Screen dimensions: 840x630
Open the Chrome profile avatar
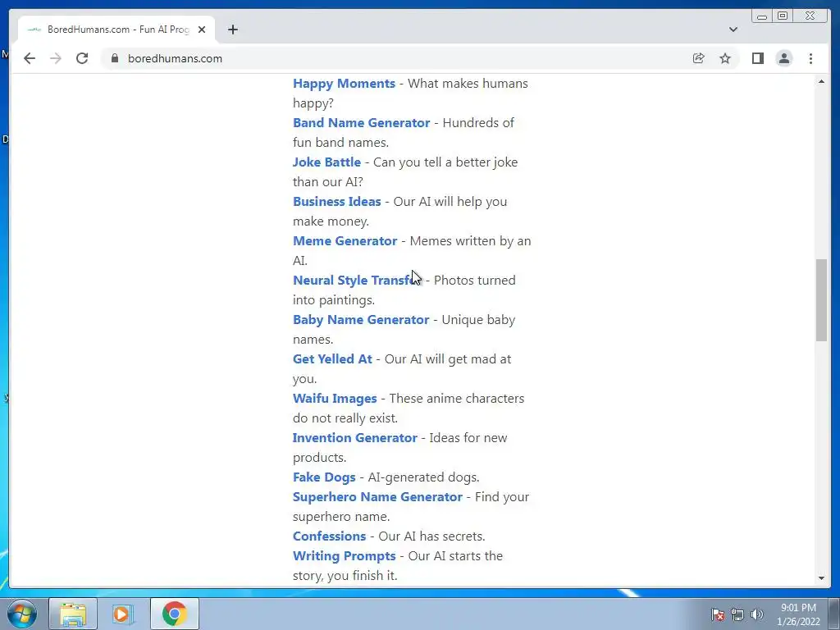[783, 58]
